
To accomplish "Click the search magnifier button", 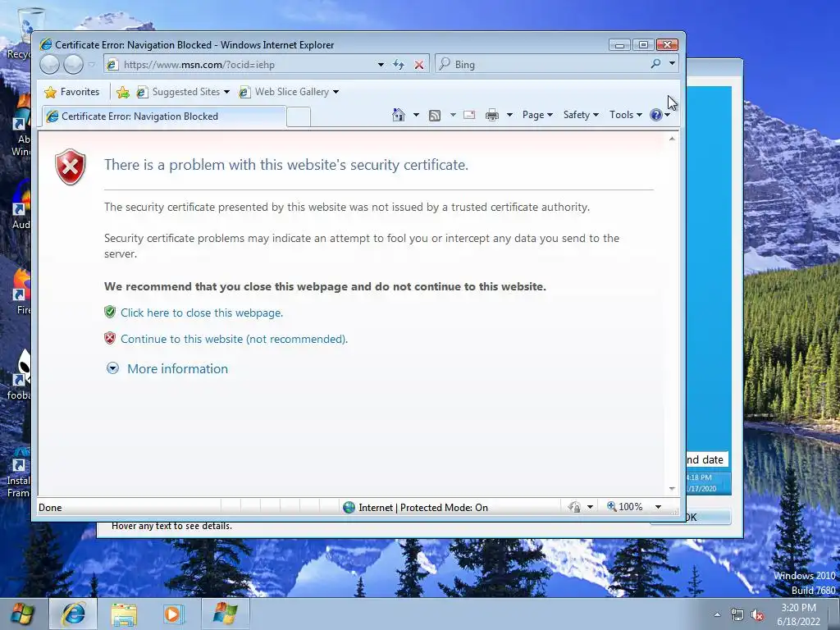I will 655,64.
